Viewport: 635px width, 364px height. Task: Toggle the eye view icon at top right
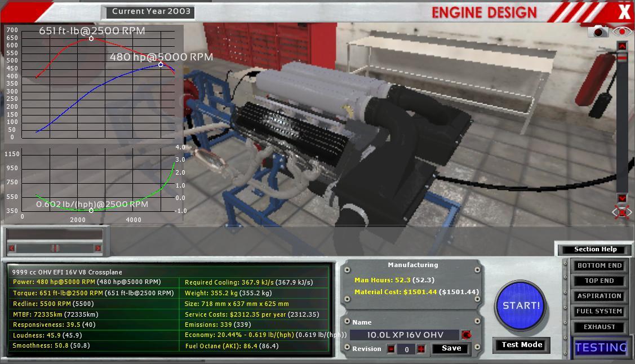622,32
